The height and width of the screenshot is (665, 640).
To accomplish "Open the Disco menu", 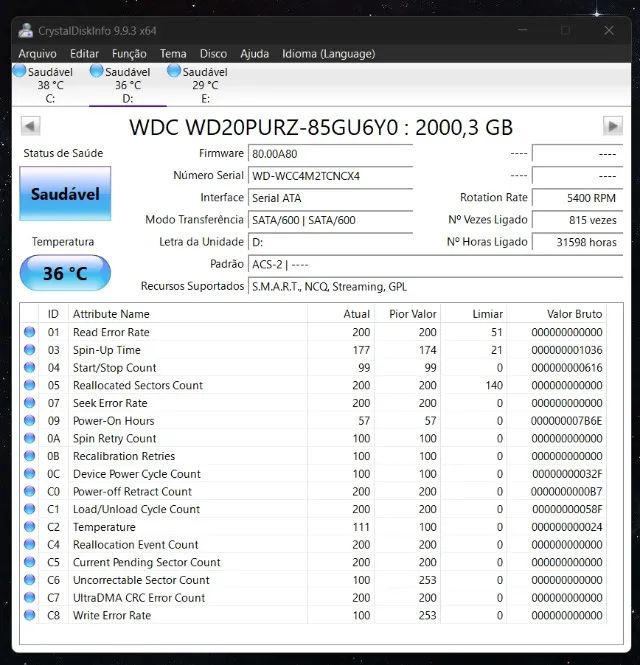I will tap(213, 54).
